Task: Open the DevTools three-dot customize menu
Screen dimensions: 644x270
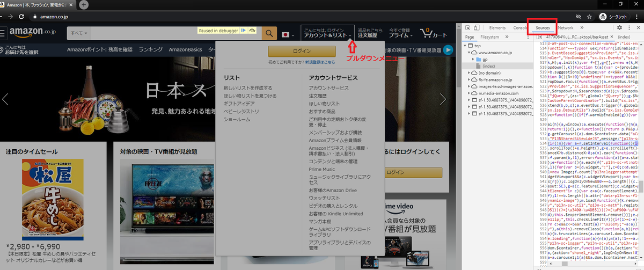Action: point(628,27)
